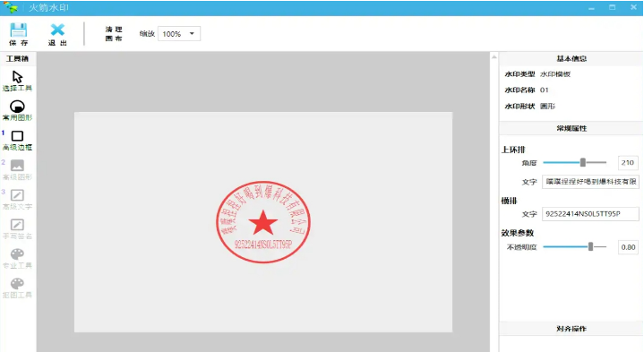
Task: Click the 常规属性 section header
Action: [x=571, y=129]
